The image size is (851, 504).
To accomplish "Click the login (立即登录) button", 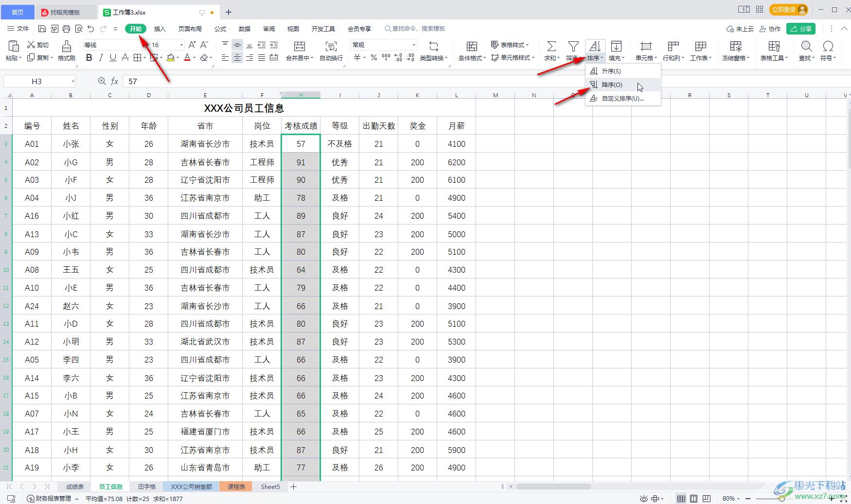I will click(x=788, y=9).
